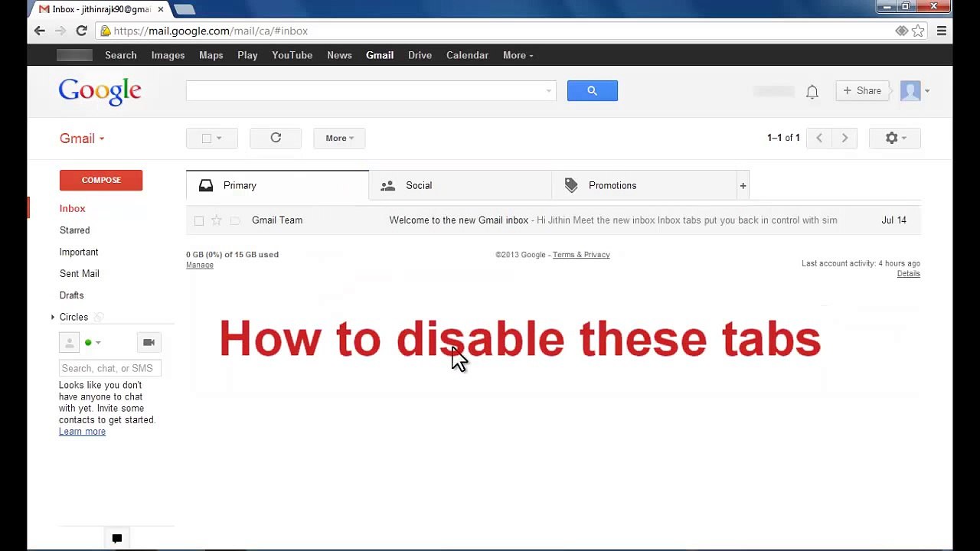Open search options dropdown arrow
Screen dimensions: 980x551
point(548,91)
